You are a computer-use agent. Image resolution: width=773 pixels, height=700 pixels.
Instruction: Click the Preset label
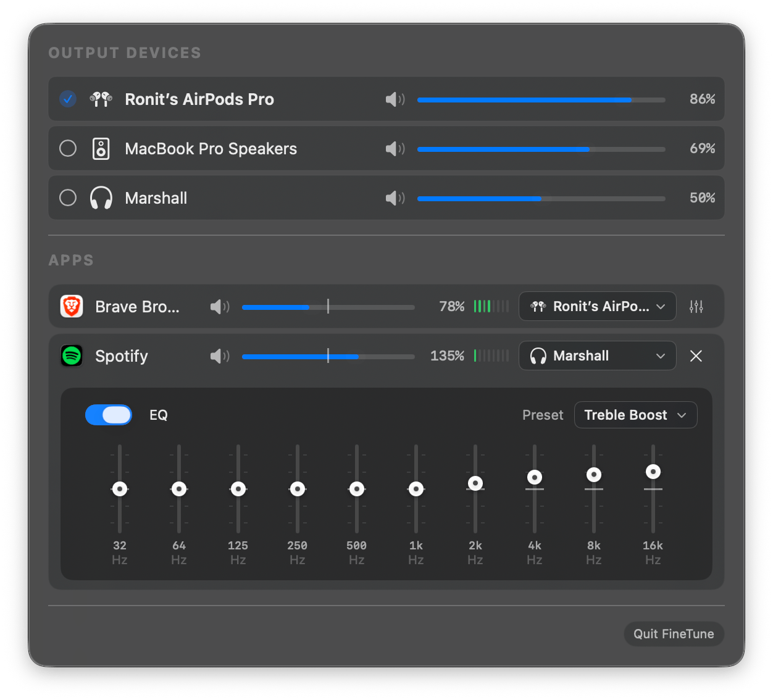tap(543, 415)
